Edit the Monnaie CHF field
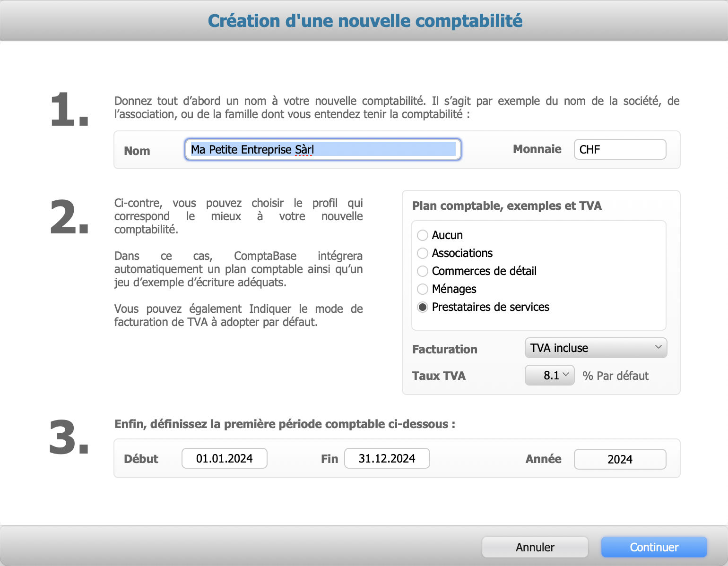Image resolution: width=728 pixels, height=566 pixels. point(620,149)
